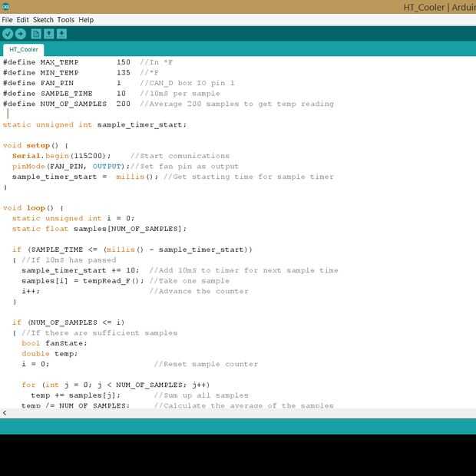476x476 pixels.
Task: Click the Upload arrow button
Action: pyautogui.click(x=21, y=34)
